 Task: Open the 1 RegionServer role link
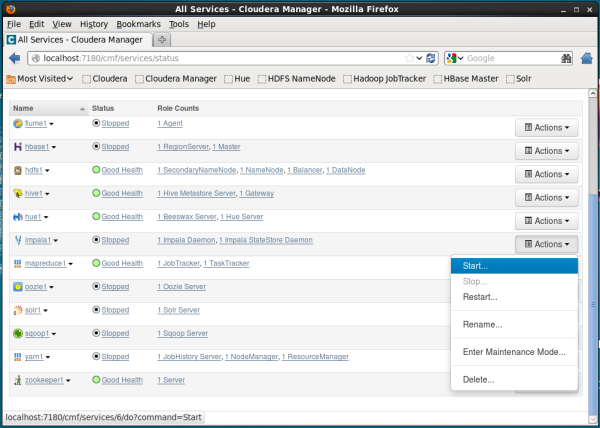click(183, 147)
